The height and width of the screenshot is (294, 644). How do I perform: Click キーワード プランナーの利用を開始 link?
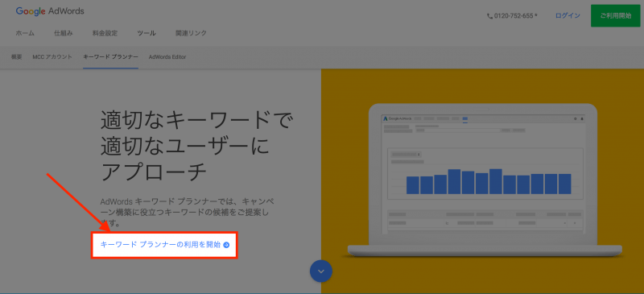click(165, 245)
